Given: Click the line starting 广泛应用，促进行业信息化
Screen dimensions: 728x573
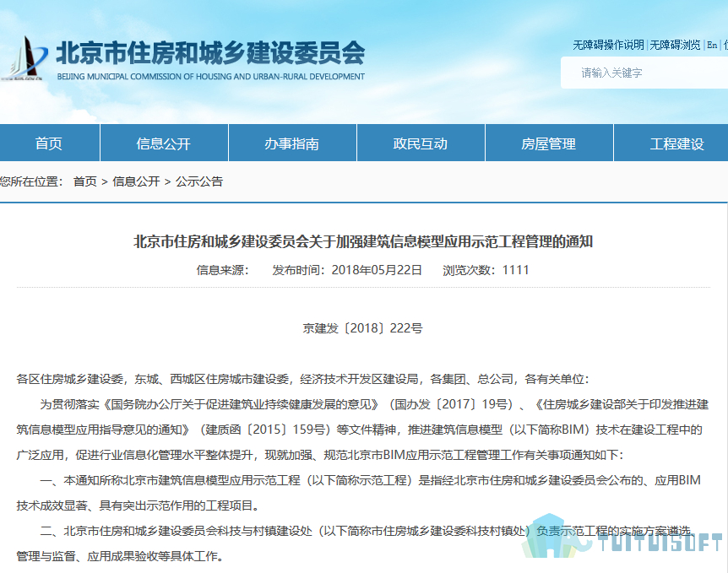Looking at the screenshot, I should (320, 455).
